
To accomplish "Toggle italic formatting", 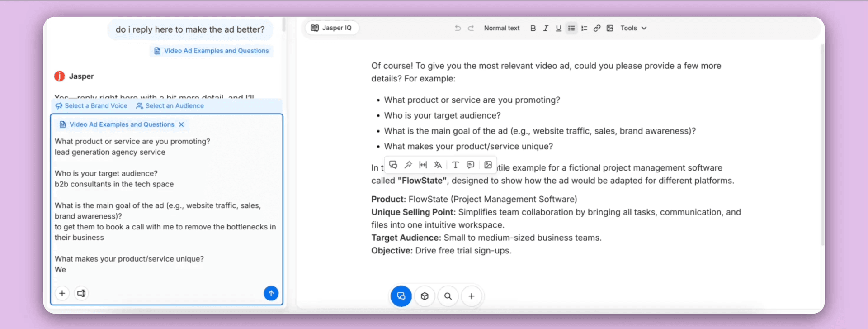I will point(546,28).
